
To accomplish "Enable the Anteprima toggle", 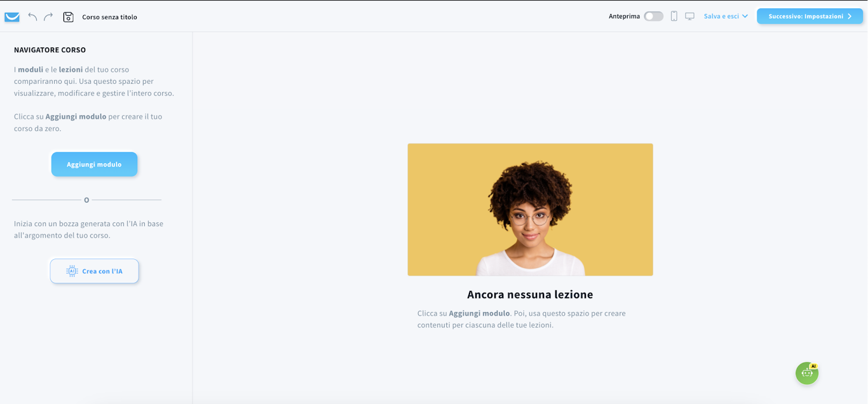I will pos(653,16).
